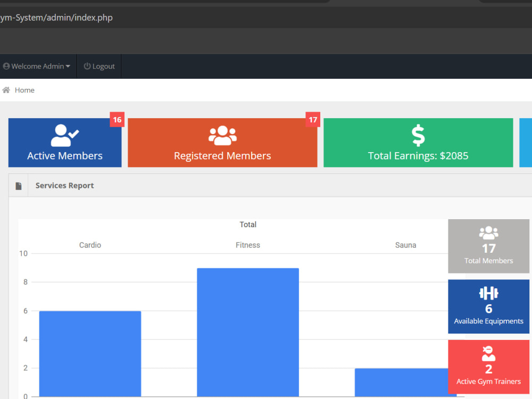Click the dumbbell icon on Available Equipments

[488, 293]
